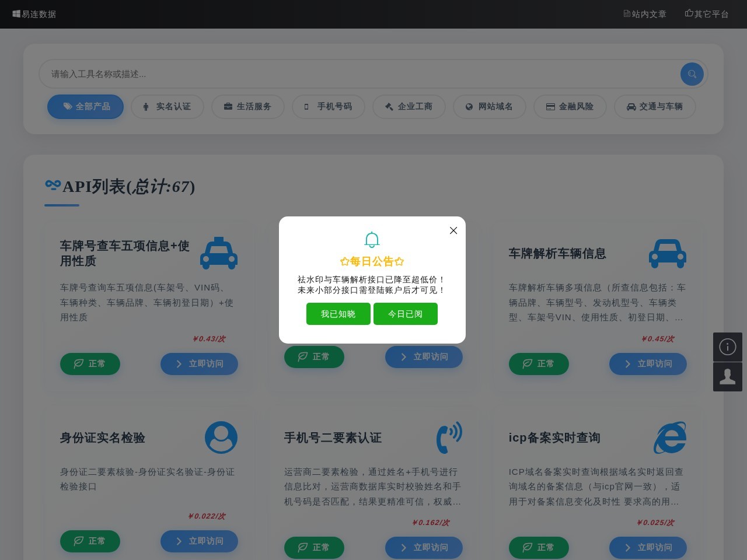Click the 我已知晓 button in the dialog
Screen dimensions: 747x560
coord(338,314)
